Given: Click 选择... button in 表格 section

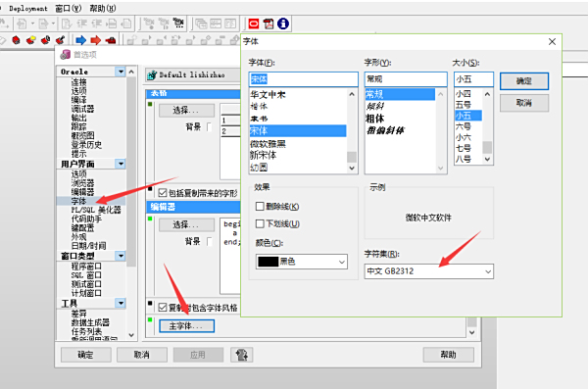Looking at the screenshot, I should tap(186, 111).
